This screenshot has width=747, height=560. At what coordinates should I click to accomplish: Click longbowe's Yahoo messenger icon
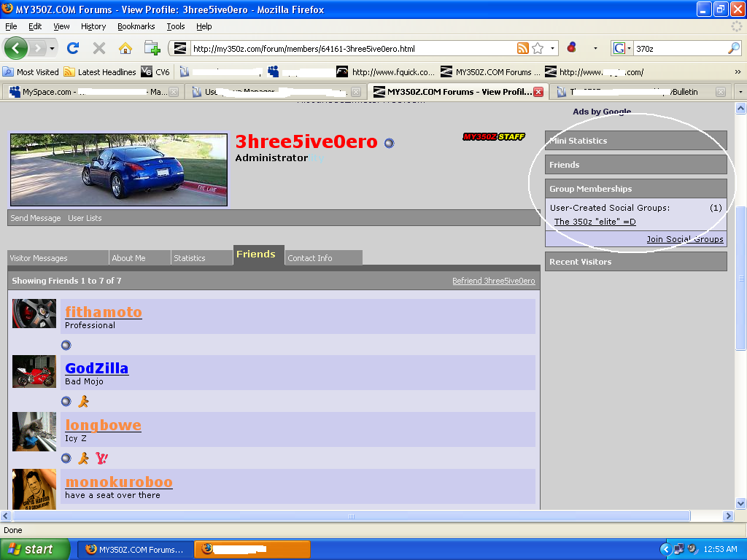coord(101,458)
